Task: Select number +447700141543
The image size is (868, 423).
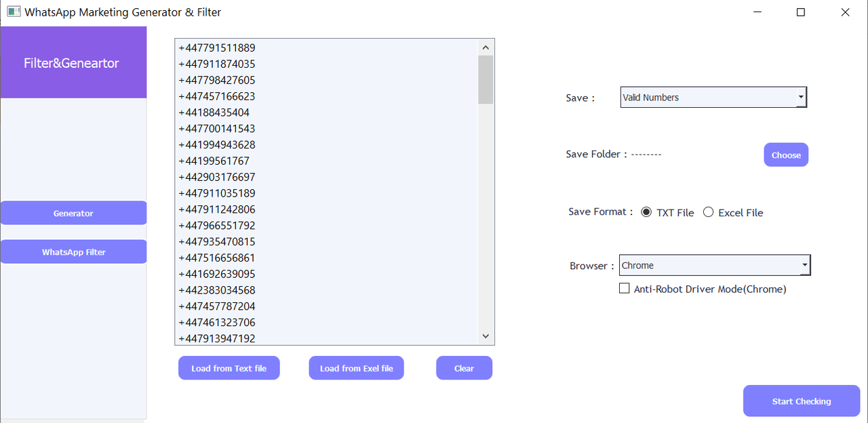Action: [217, 128]
